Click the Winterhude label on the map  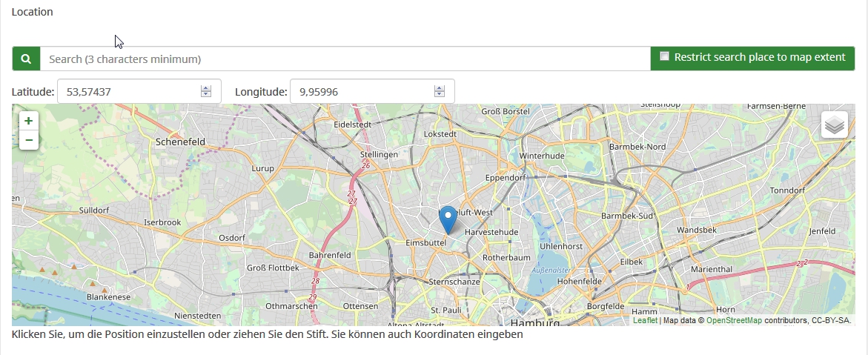click(x=542, y=156)
